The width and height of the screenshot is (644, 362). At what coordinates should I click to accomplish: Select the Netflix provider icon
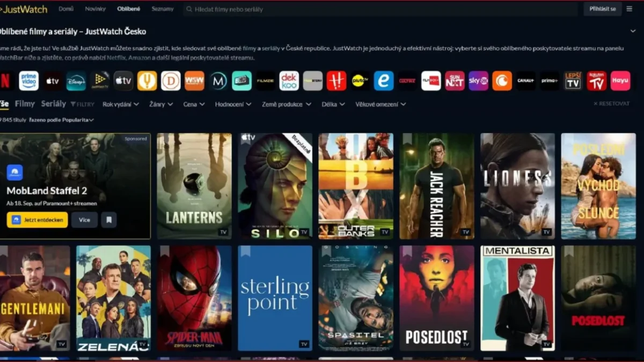click(x=5, y=81)
